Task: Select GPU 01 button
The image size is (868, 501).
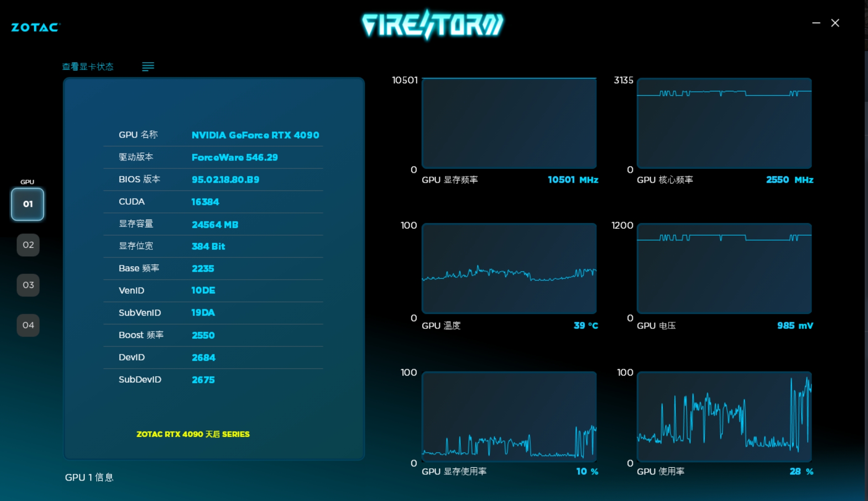Action: pos(28,204)
